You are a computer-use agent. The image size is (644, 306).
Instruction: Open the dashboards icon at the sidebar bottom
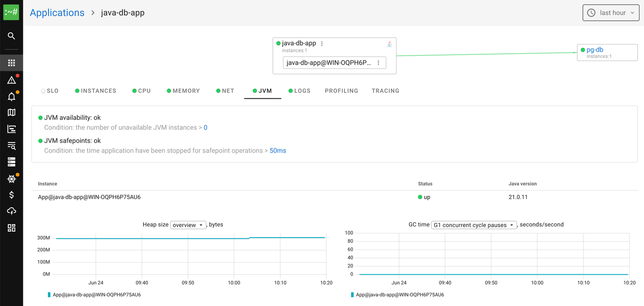pos(11,228)
